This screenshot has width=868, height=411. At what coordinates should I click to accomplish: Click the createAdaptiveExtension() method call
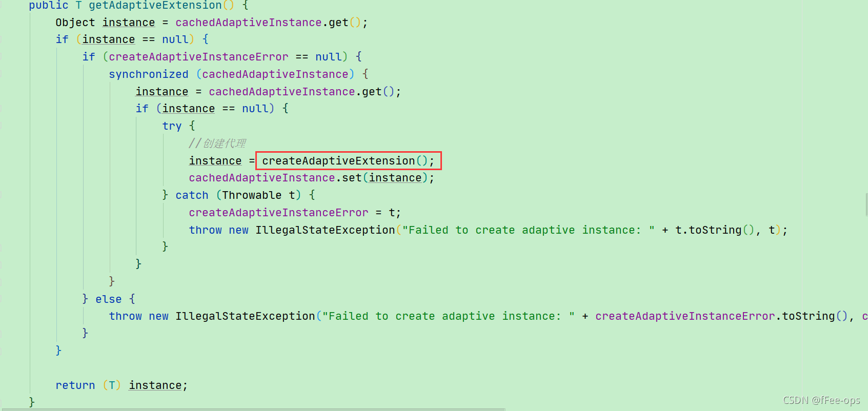point(345,161)
